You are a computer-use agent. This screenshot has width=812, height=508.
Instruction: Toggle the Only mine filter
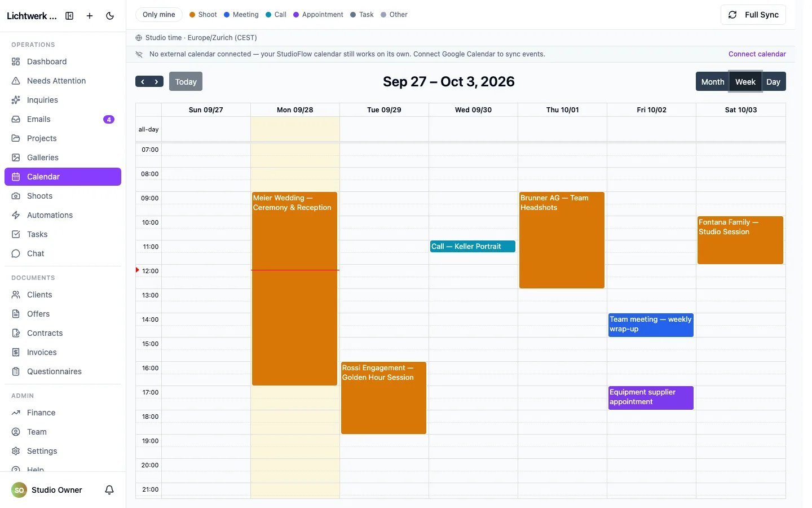tap(159, 15)
